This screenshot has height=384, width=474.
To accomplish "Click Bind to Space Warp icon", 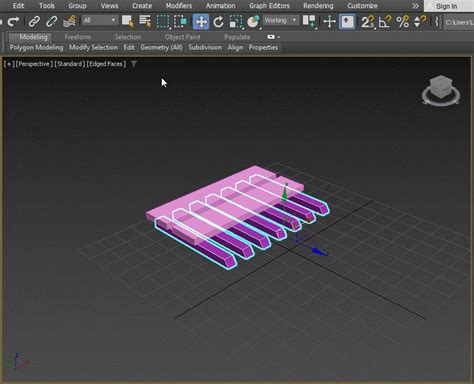I will pos(69,22).
